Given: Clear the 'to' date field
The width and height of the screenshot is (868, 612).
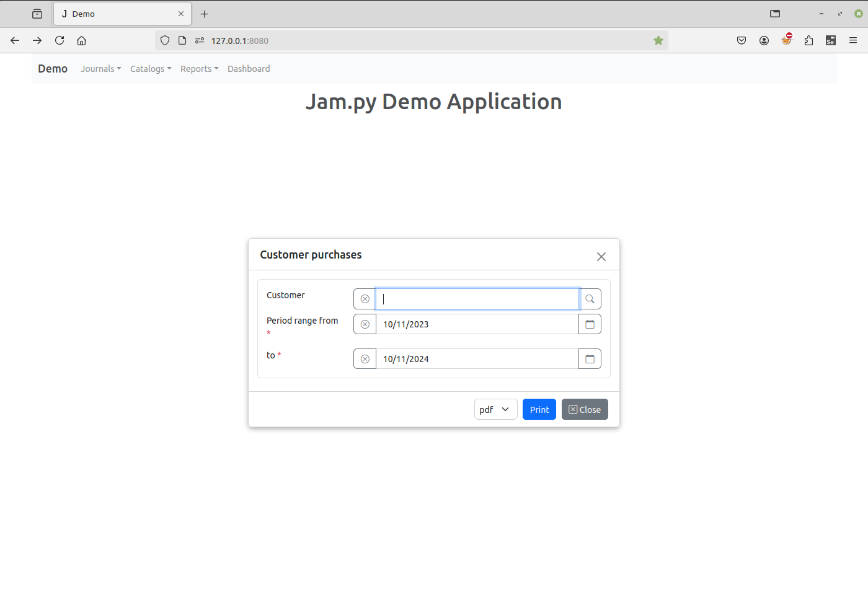Looking at the screenshot, I should coord(365,358).
